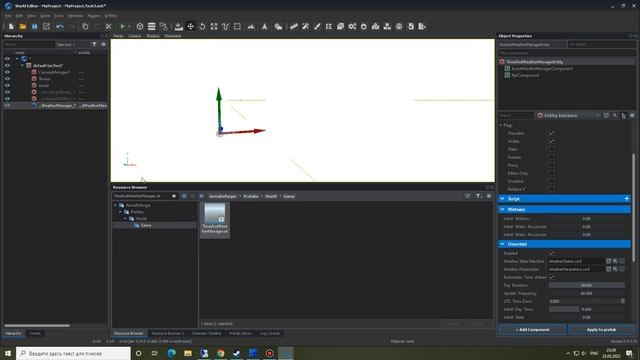Image resolution: width=640 pixels, height=360 pixels.
Task: Toggle visibility eye for CameraManager1
Action: (7, 72)
